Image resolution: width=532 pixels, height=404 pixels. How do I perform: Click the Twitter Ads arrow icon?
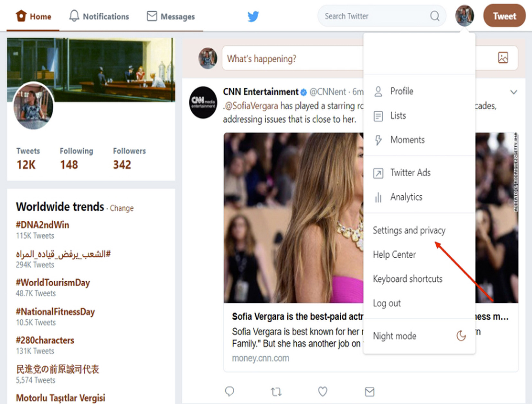[378, 173]
